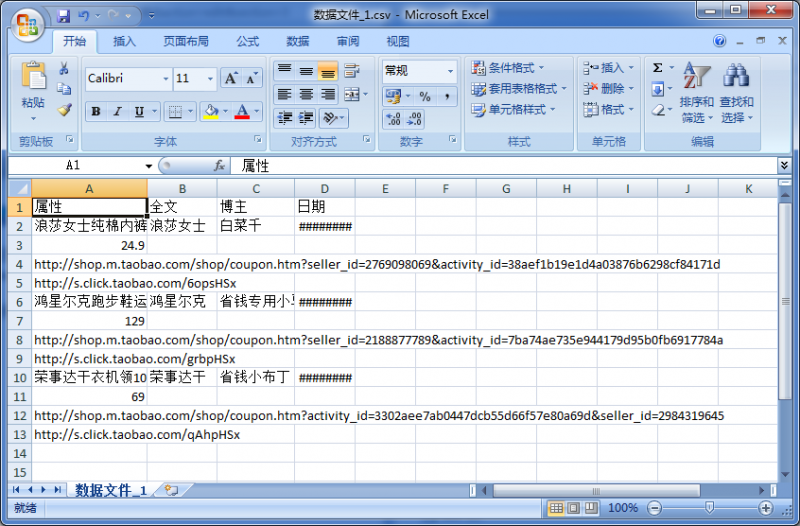Increase font size with the large A
This screenshot has width=800, height=526.
click(x=231, y=79)
